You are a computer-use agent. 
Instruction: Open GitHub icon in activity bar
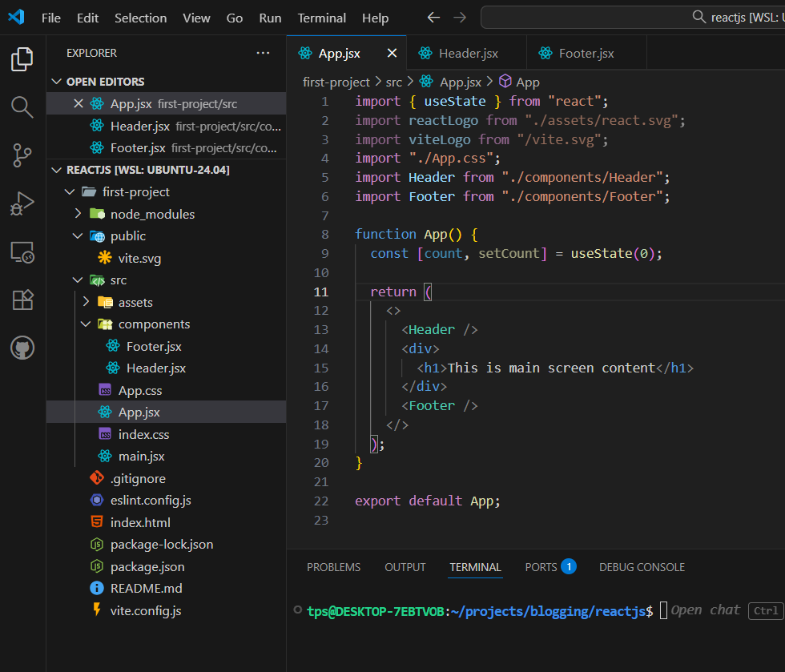[x=22, y=348]
